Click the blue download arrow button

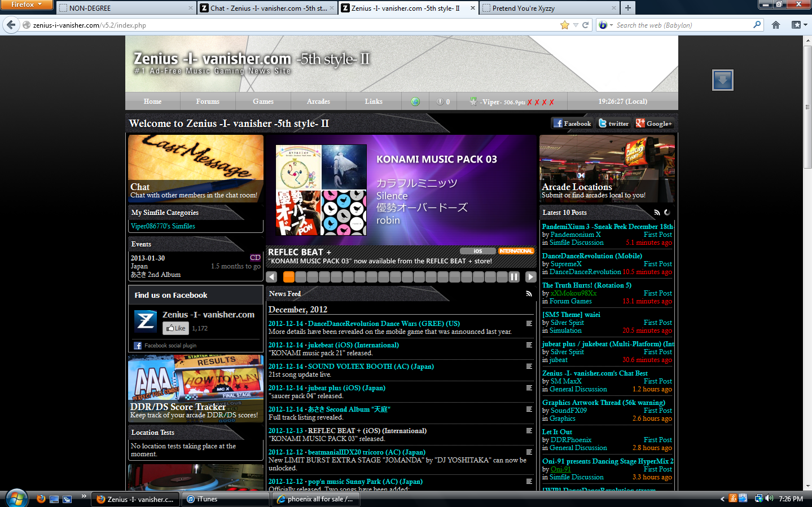tap(723, 80)
